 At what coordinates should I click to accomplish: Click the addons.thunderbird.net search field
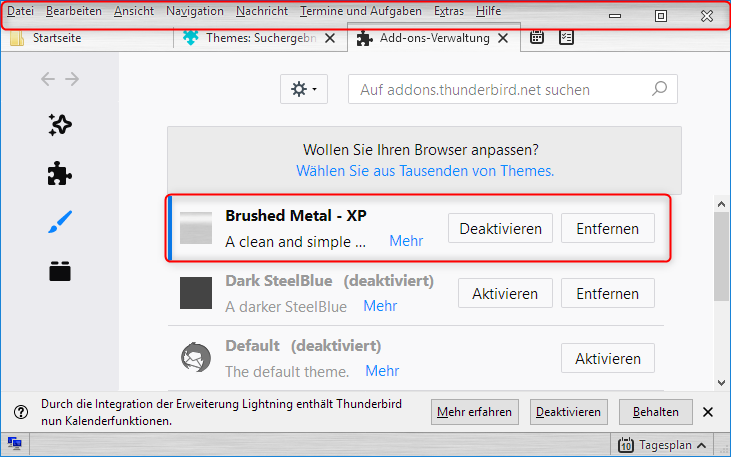[x=513, y=89]
